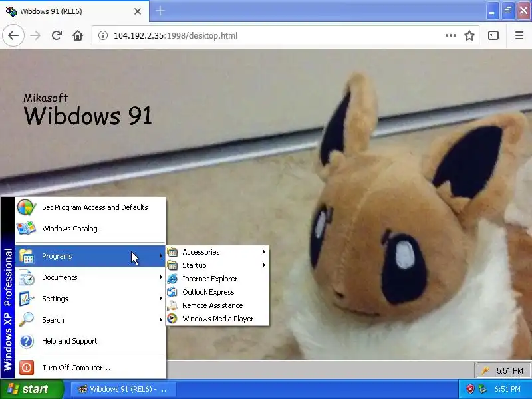The height and width of the screenshot is (399, 532).
Task: Click the Startup folder icon
Action: pyautogui.click(x=172, y=265)
